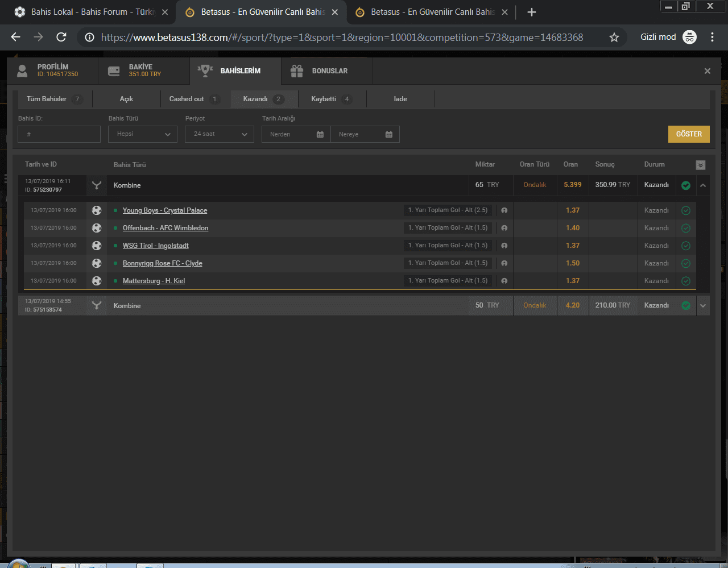Click info icon in Mattersburg row
The height and width of the screenshot is (568, 728).
[504, 281]
